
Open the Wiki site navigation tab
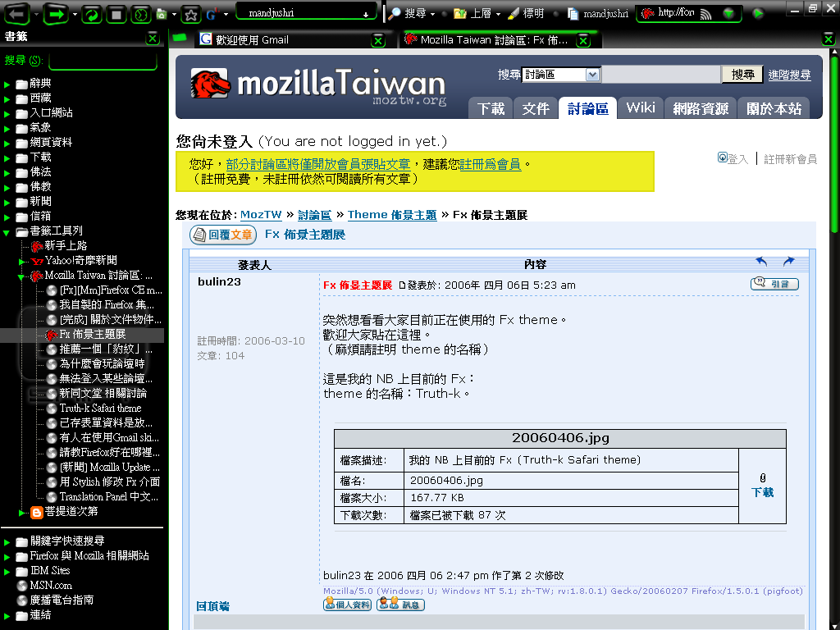point(640,107)
